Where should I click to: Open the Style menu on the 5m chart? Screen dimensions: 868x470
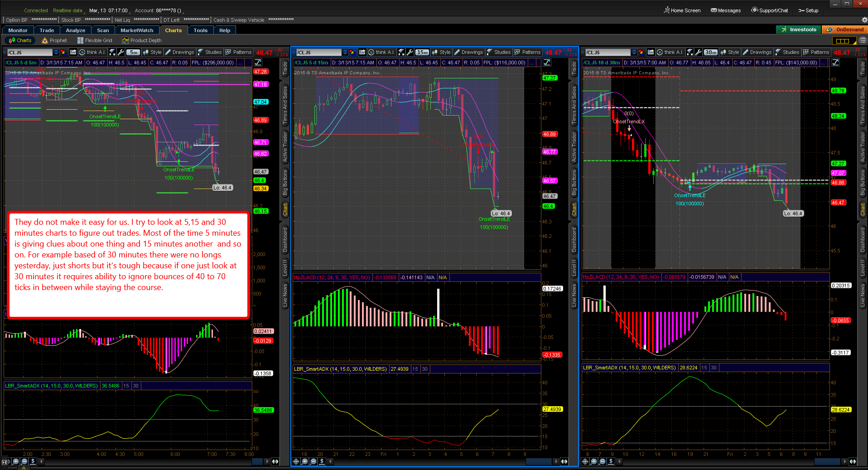pos(152,53)
